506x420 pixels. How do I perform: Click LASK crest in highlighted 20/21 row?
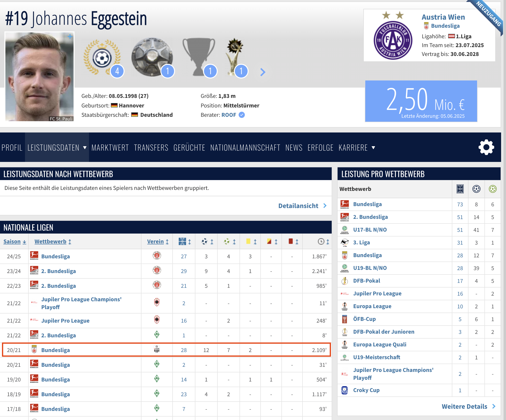157,349
